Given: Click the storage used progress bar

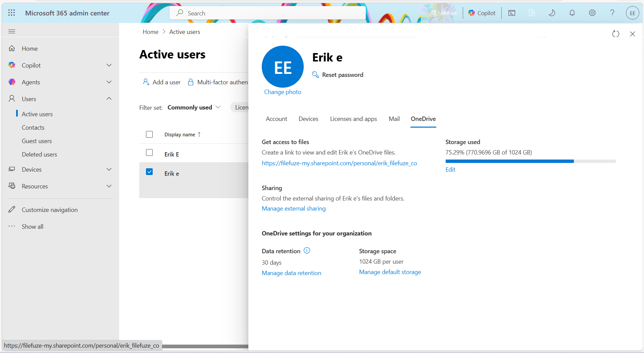Looking at the screenshot, I should pyautogui.click(x=531, y=162).
